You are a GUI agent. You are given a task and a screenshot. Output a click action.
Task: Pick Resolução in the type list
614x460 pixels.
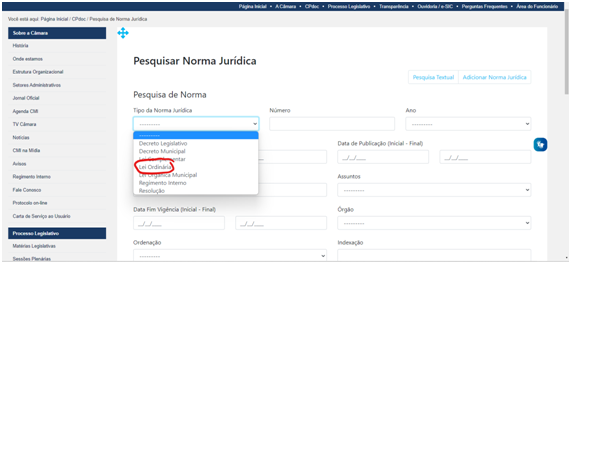[152, 190]
